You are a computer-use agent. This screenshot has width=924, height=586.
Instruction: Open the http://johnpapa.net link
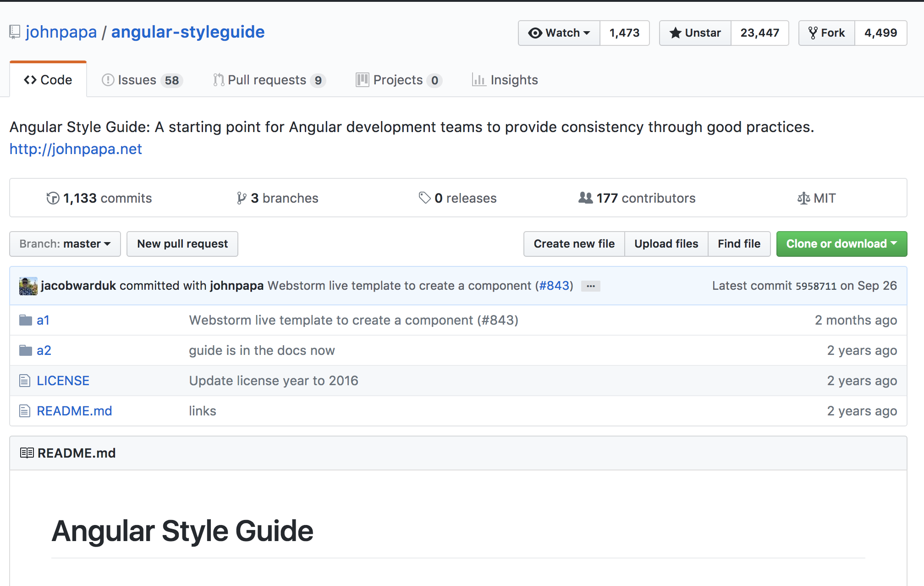[76, 149]
